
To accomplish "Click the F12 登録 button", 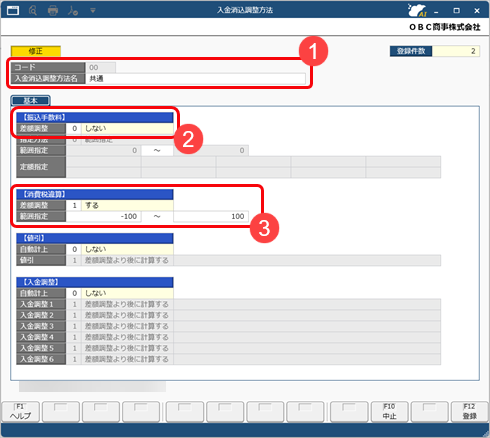I will click(x=470, y=412).
